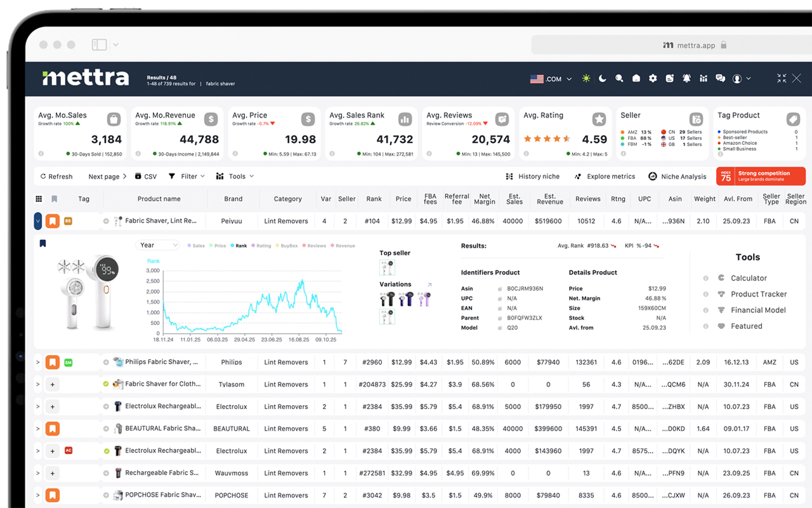
Task: Click the Seller card icon
Action: coord(696,119)
